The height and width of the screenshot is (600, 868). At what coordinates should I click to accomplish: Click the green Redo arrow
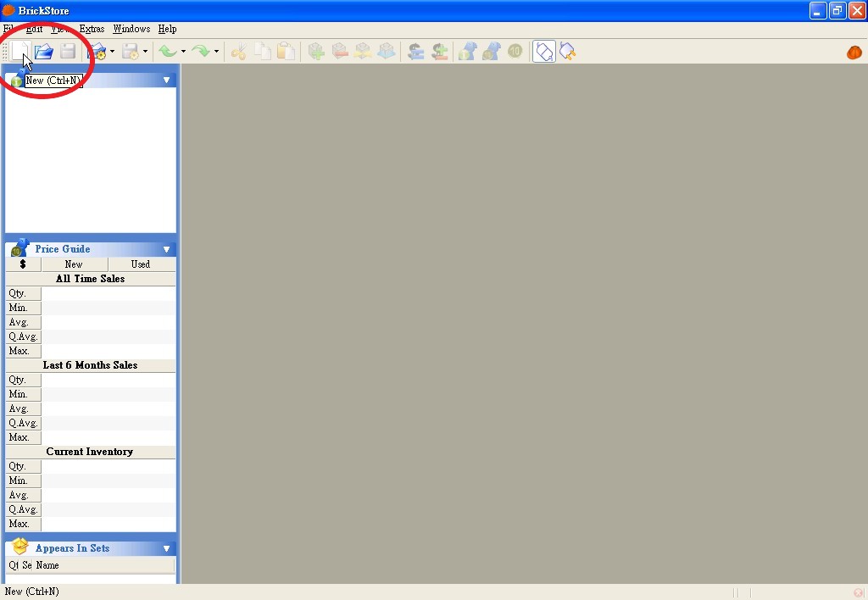[x=200, y=52]
